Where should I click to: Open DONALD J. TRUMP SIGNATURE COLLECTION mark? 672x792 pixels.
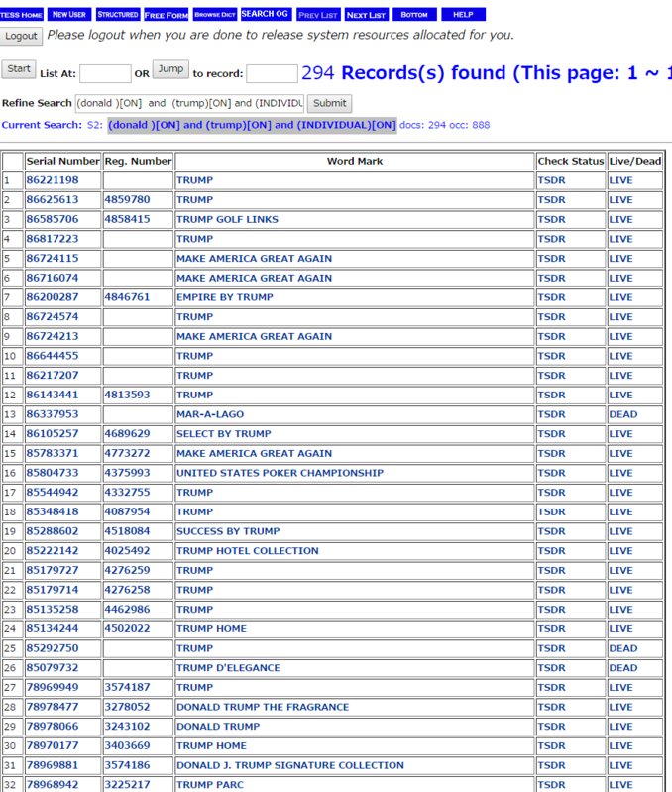coord(290,766)
